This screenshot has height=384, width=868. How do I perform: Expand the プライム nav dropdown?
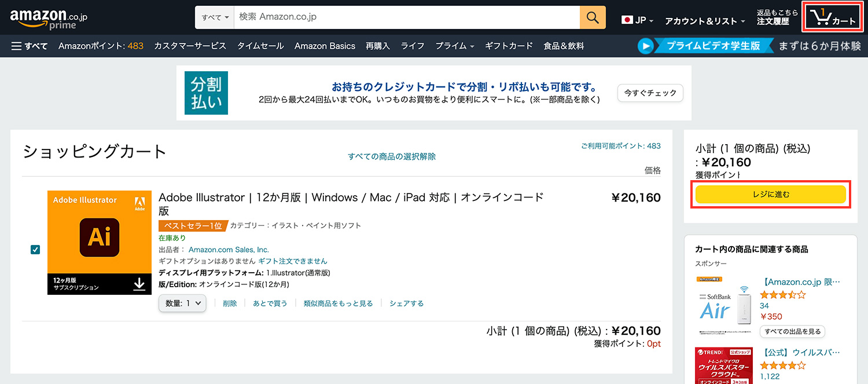coord(455,46)
